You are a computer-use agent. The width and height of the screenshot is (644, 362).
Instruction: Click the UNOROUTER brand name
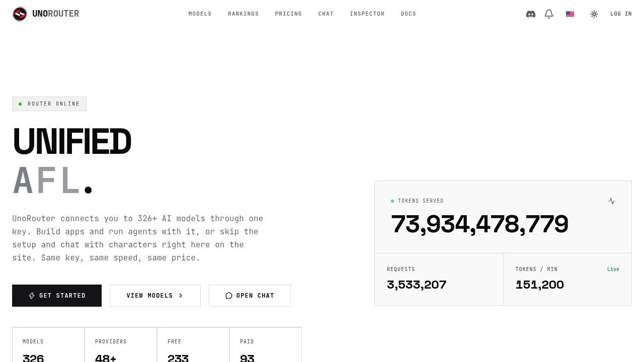[56, 14]
